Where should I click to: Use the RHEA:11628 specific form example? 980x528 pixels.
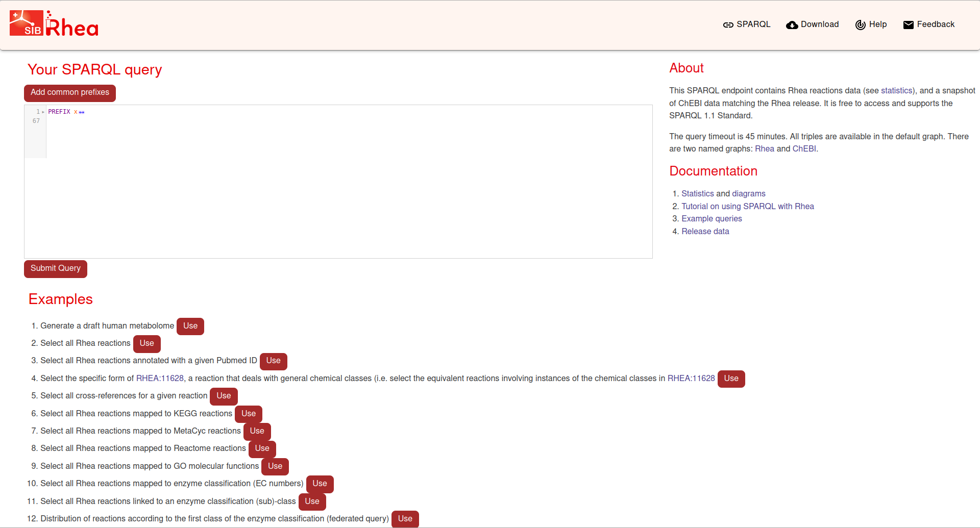tap(731, 379)
